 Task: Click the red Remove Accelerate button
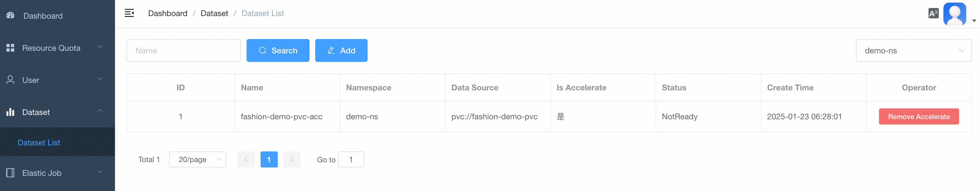(918, 117)
